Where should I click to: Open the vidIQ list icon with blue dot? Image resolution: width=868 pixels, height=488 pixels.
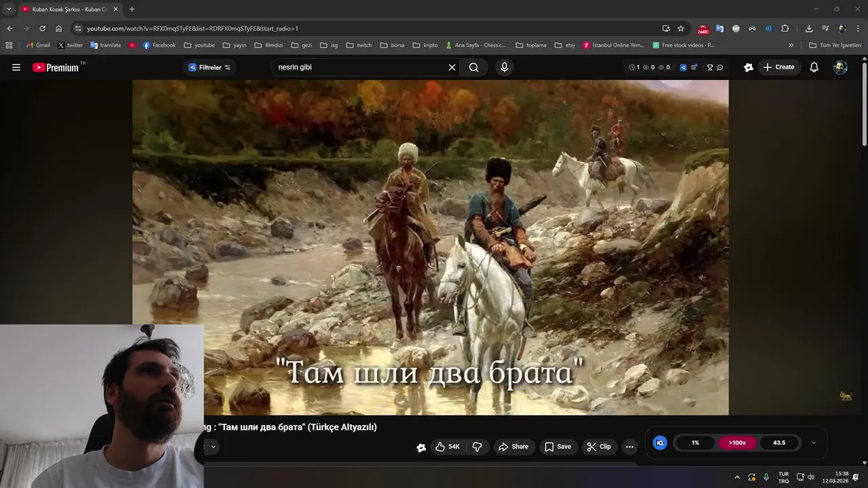coord(694,67)
